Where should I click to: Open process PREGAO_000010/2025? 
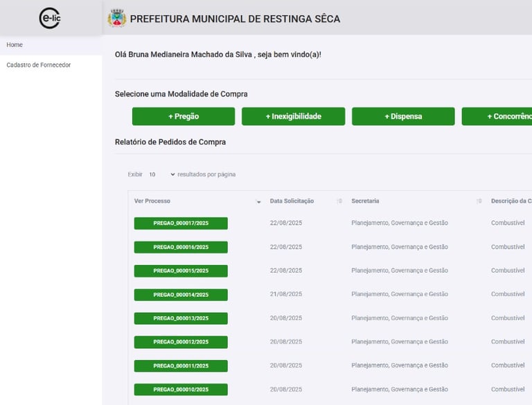181,389
